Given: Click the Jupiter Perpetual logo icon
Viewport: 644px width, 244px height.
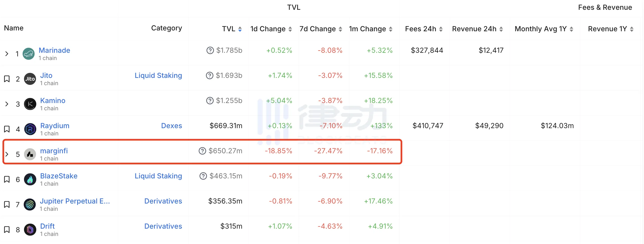Looking at the screenshot, I should (x=30, y=205).
